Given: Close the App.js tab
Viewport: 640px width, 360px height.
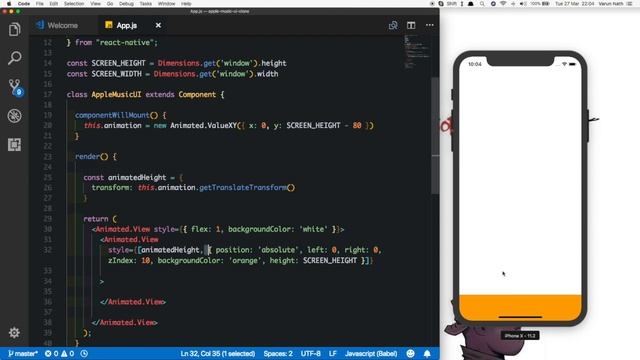Looking at the screenshot, I should coord(158,25).
